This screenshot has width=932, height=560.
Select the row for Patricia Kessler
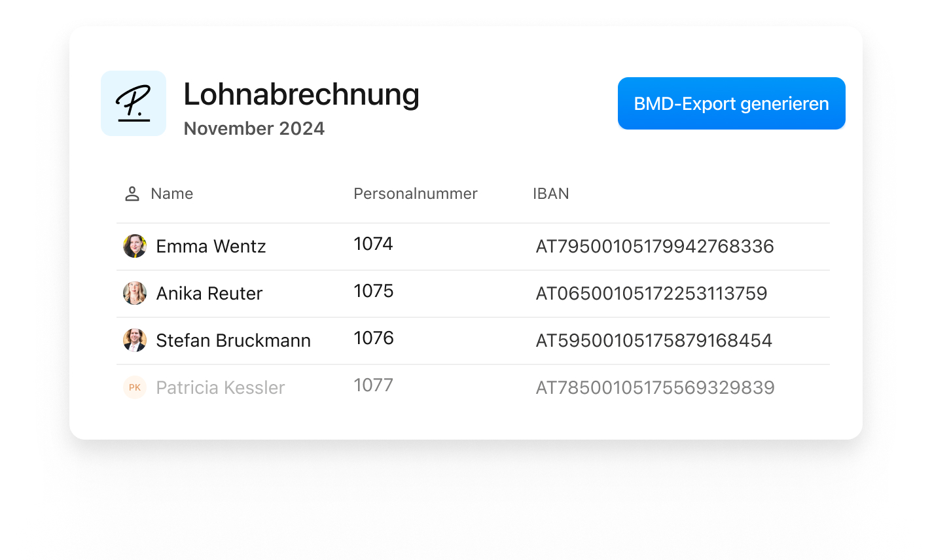click(x=458, y=387)
